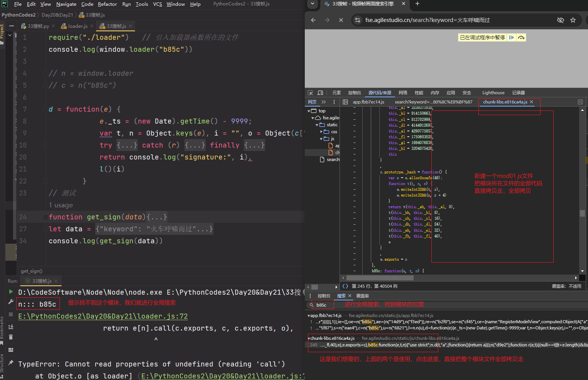Click PythonCodes2 project breadcrumb

tap(19, 15)
